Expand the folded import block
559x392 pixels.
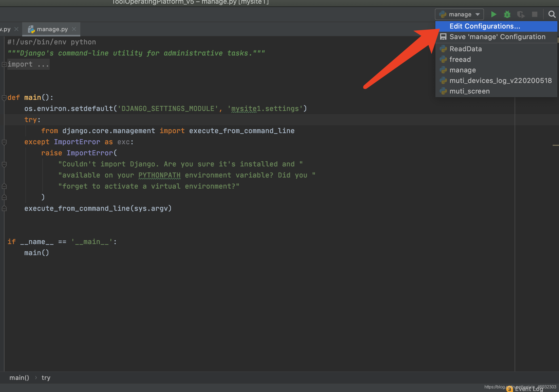pos(4,64)
